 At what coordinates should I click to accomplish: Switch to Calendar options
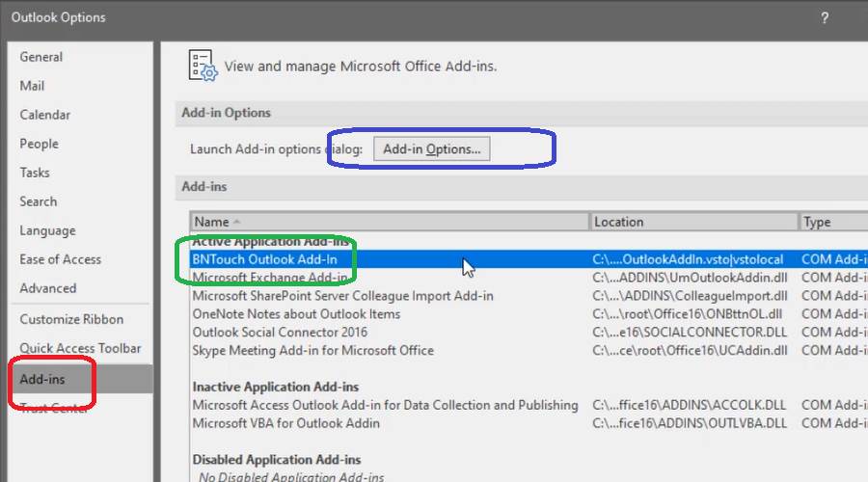[x=44, y=115]
